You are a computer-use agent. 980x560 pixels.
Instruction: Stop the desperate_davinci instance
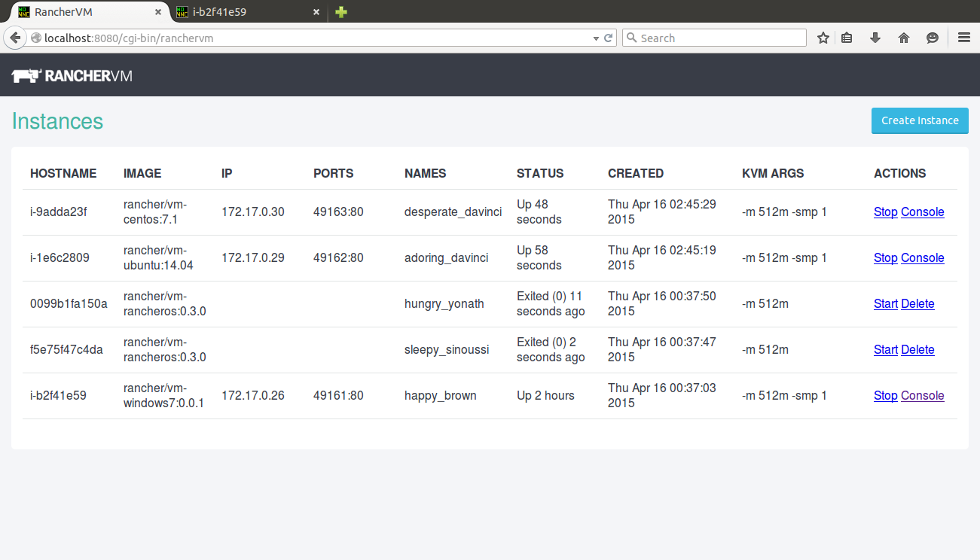tap(885, 212)
